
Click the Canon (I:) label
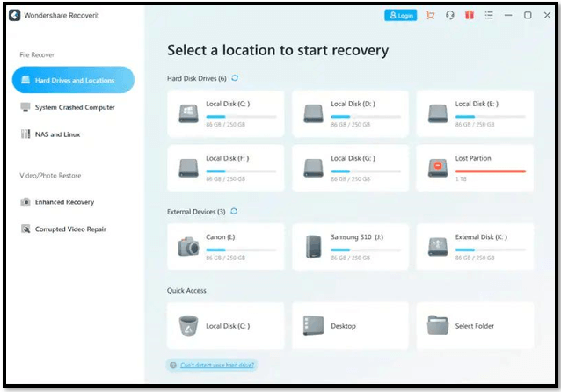coord(221,237)
